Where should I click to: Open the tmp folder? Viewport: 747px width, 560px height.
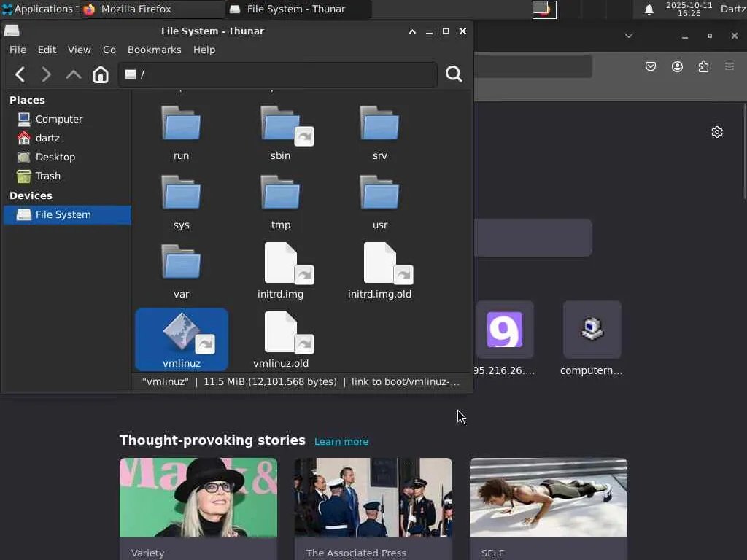[281, 194]
